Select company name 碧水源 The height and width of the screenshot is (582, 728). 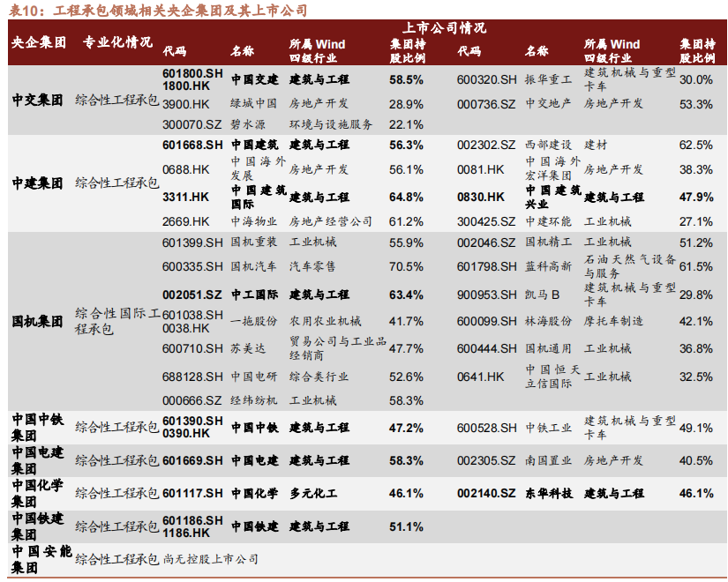click(x=248, y=124)
